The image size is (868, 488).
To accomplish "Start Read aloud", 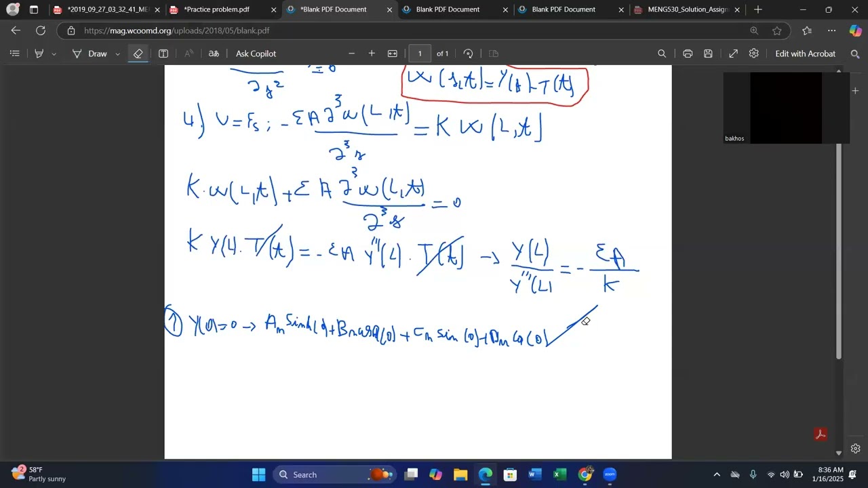I will coord(189,54).
